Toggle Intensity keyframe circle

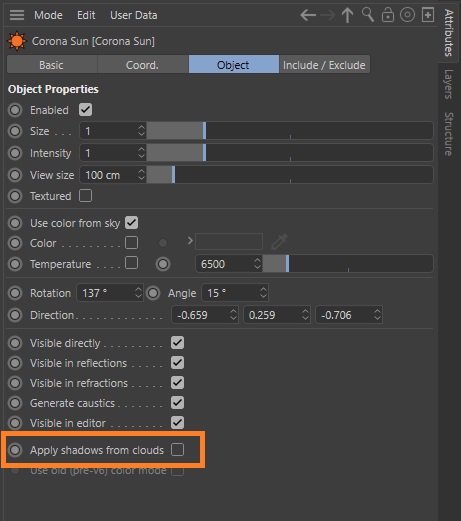tap(15, 153)
